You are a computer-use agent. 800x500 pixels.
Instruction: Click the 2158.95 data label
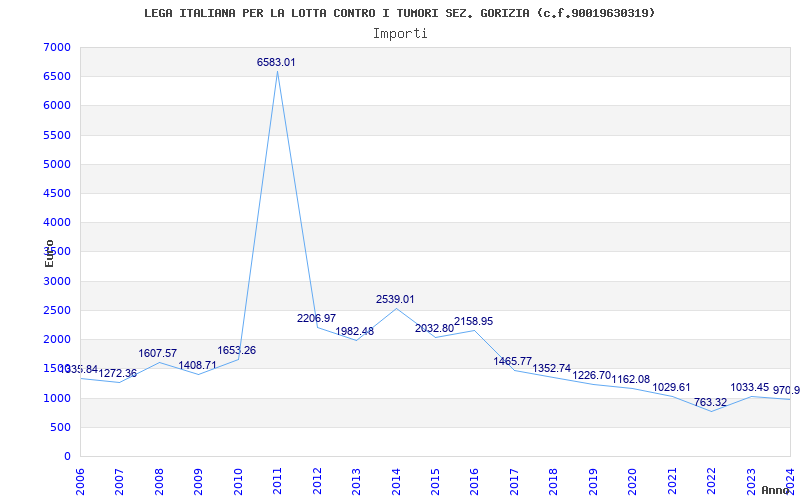pyautogui.click(x=473, y=321)
